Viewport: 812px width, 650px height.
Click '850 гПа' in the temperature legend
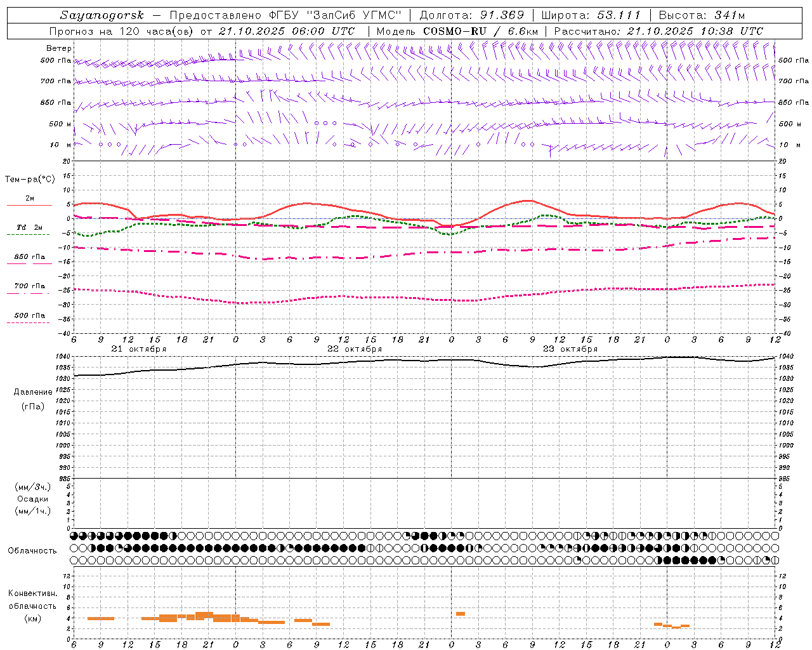pos(29,257)
